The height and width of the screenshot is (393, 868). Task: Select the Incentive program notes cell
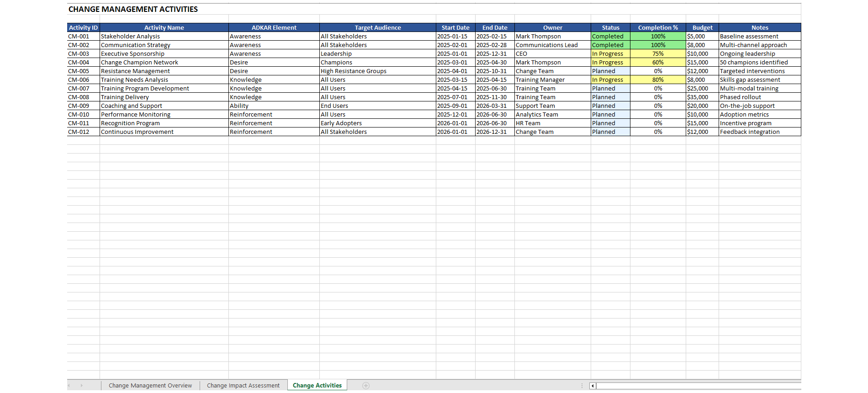tap(760, 123)
